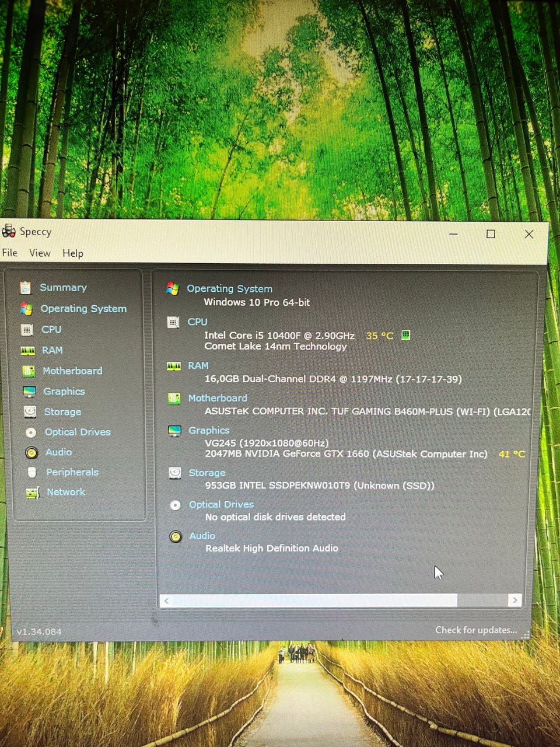Image resolution: width=560 pixels, height=747 pixels.
Task: Select Optical Drives in the sidebar
Action: (78, 432)
